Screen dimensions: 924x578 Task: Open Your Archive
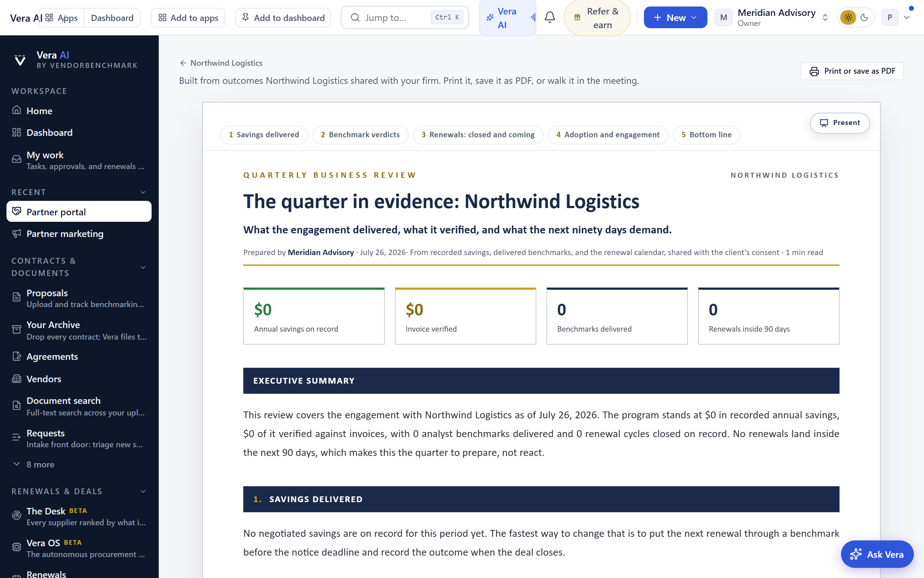pos(79,330)
